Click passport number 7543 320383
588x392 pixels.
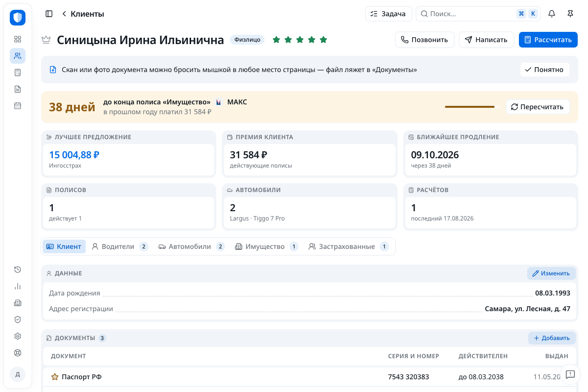click(x=409, y=377)
